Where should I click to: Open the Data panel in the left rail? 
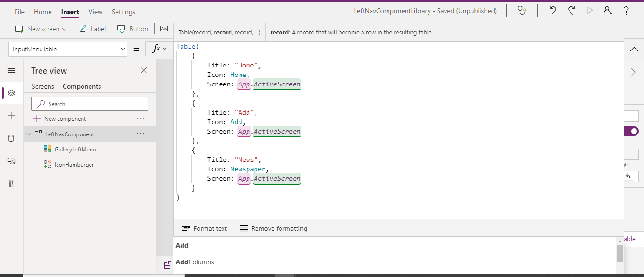click(x=11, y=138)
